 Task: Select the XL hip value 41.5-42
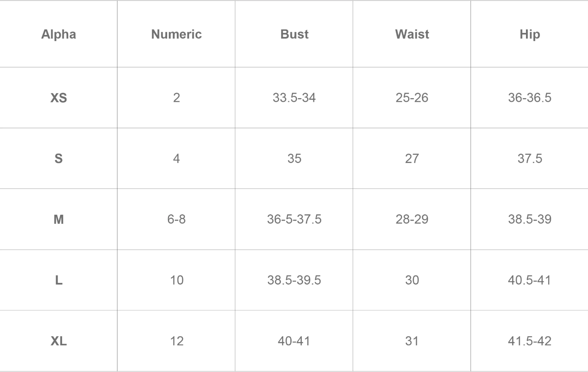[530, 341]
